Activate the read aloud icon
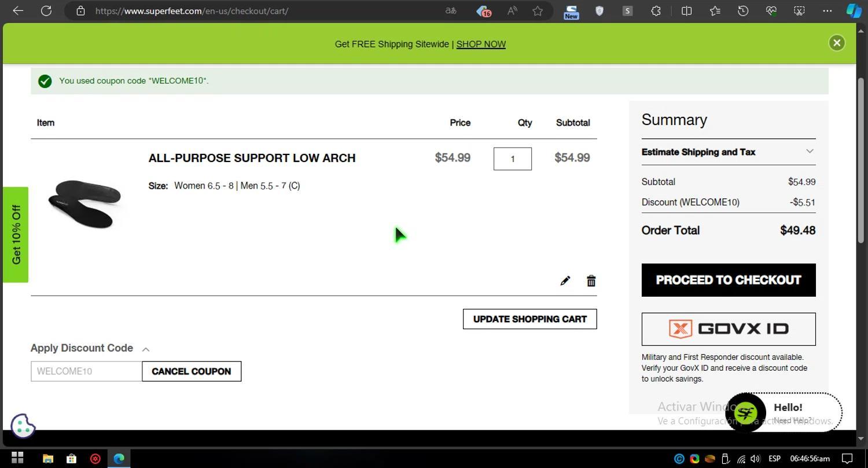 [512, 10]
